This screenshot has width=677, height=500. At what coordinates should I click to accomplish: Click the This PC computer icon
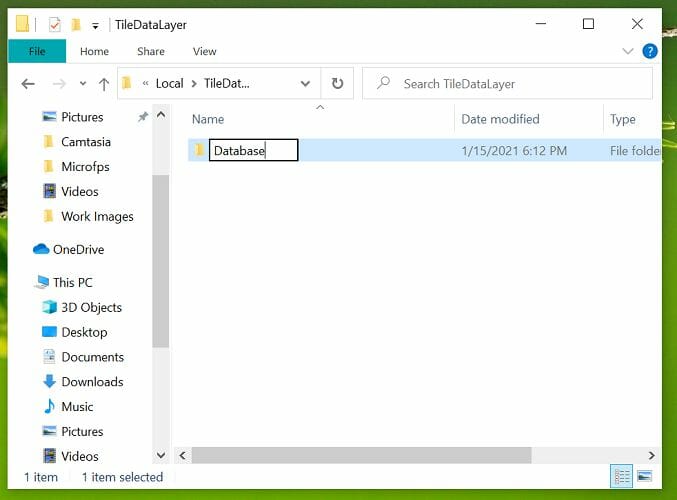point(41,282)
